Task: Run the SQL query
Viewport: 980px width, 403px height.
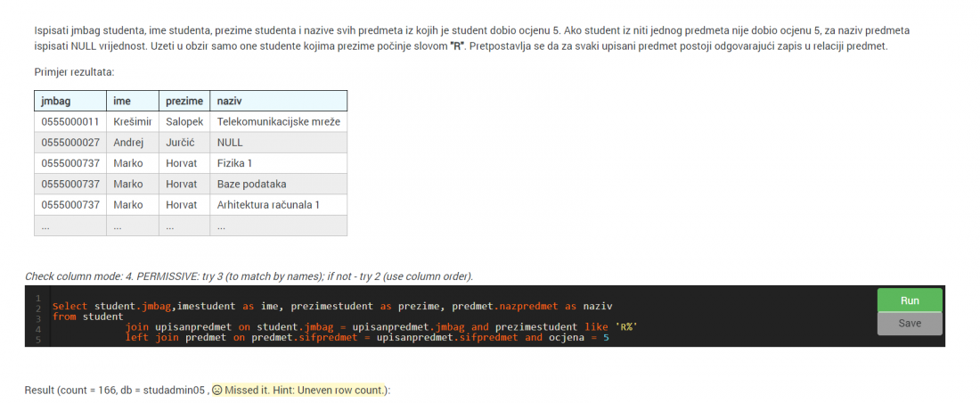Action: 910,300
